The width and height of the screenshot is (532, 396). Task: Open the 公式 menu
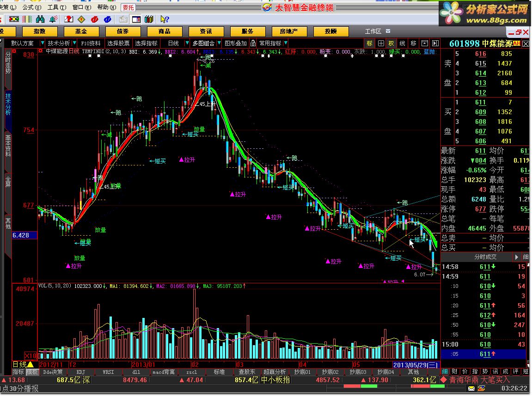coord(32,7)
